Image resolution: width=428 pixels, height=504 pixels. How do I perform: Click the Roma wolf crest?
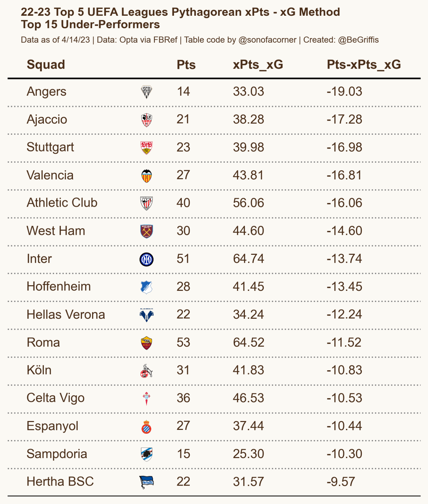146,343
